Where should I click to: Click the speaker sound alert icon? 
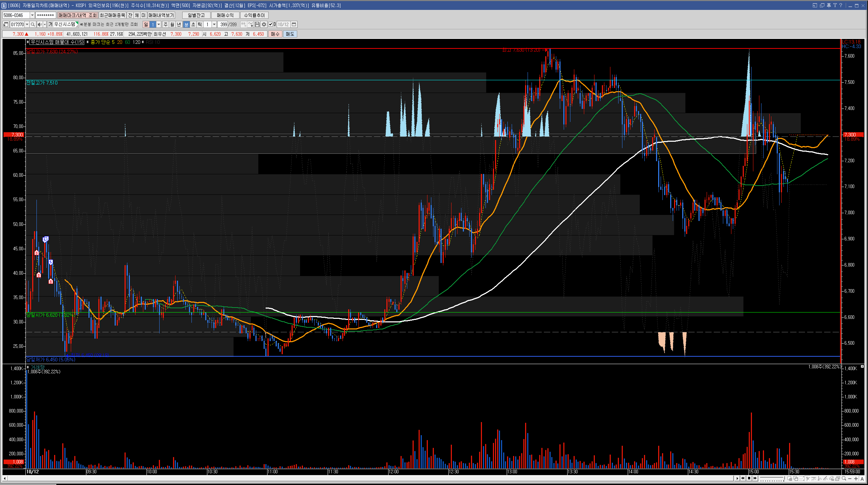pos(40,24)
